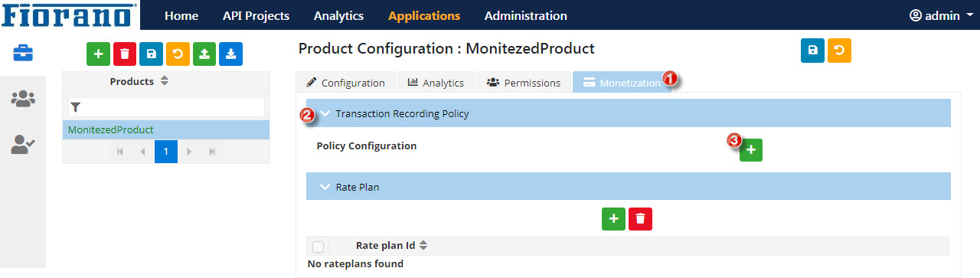Click the blue download product icon

230,54
